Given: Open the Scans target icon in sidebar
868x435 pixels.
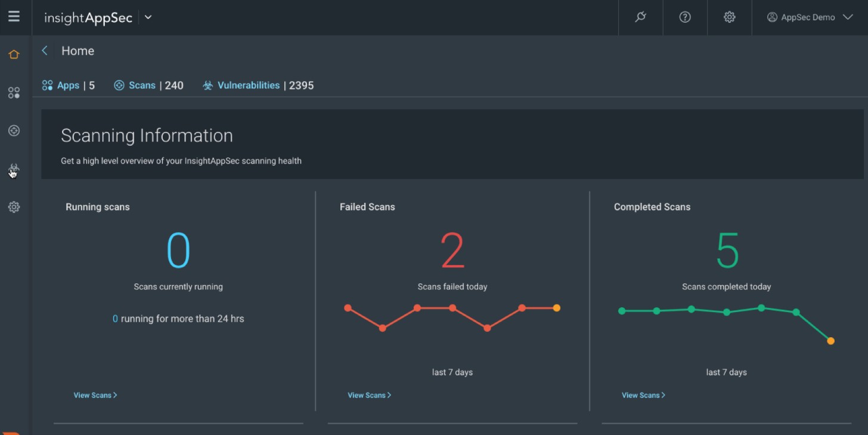Looking at the screenshot, I should (x=14, y=130).
